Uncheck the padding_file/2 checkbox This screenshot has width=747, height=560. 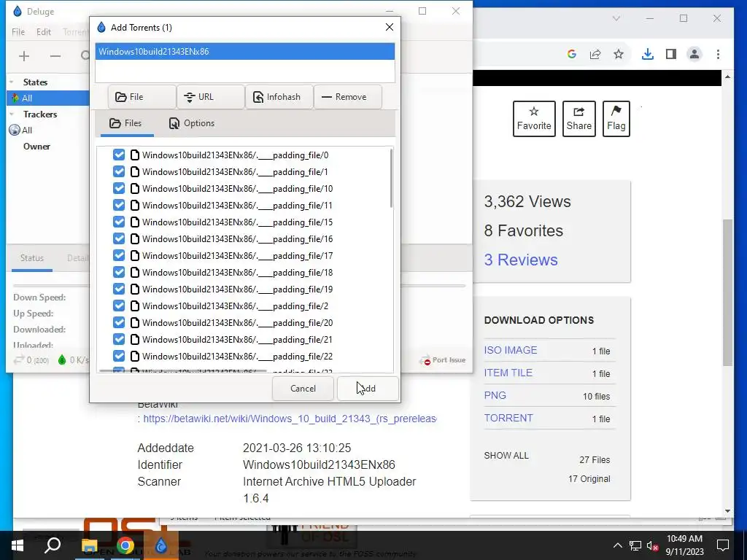tap(119, 306)
